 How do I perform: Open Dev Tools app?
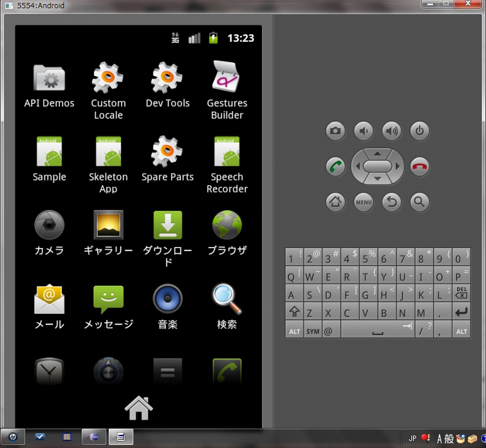(x=167, y=85)
